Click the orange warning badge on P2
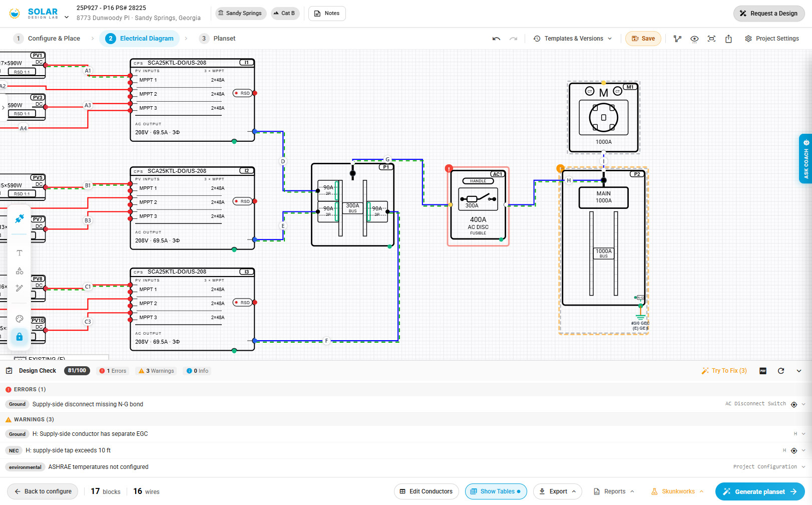This screenshot has height=505, width=812. 560,168
